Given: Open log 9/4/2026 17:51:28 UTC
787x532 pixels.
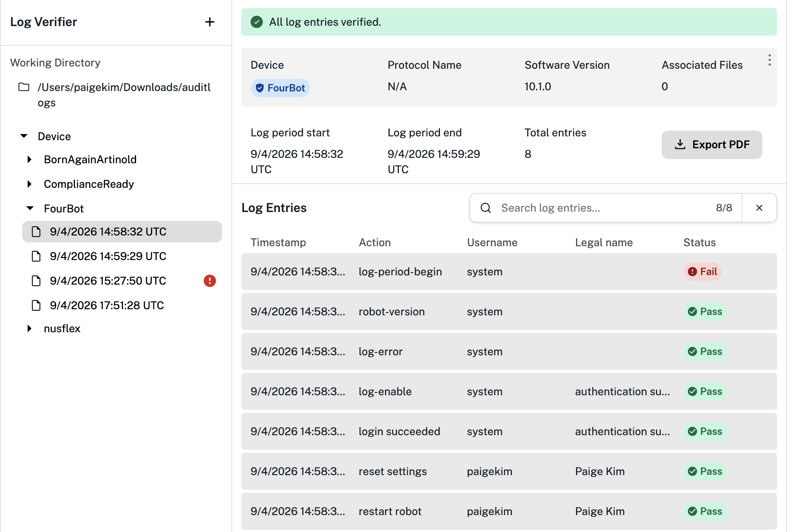Looking at the screenshot, I should [122, 305].
